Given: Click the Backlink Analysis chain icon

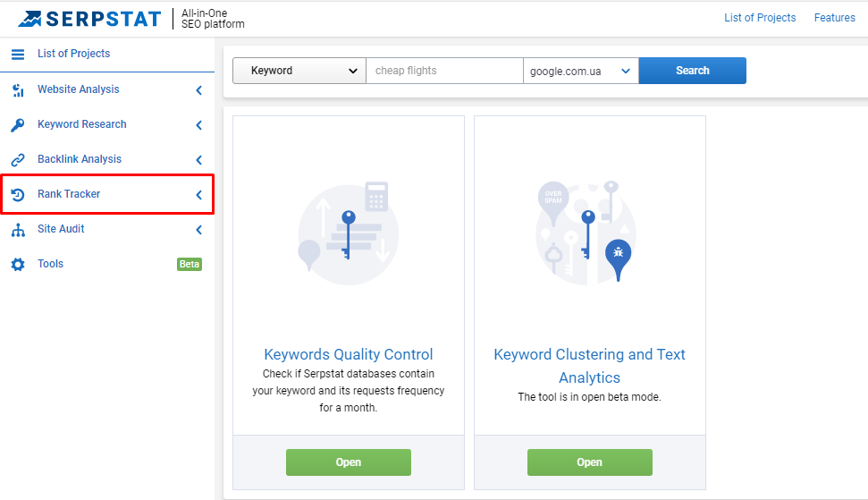Looking at the screenshot, I should coord(18,159).
